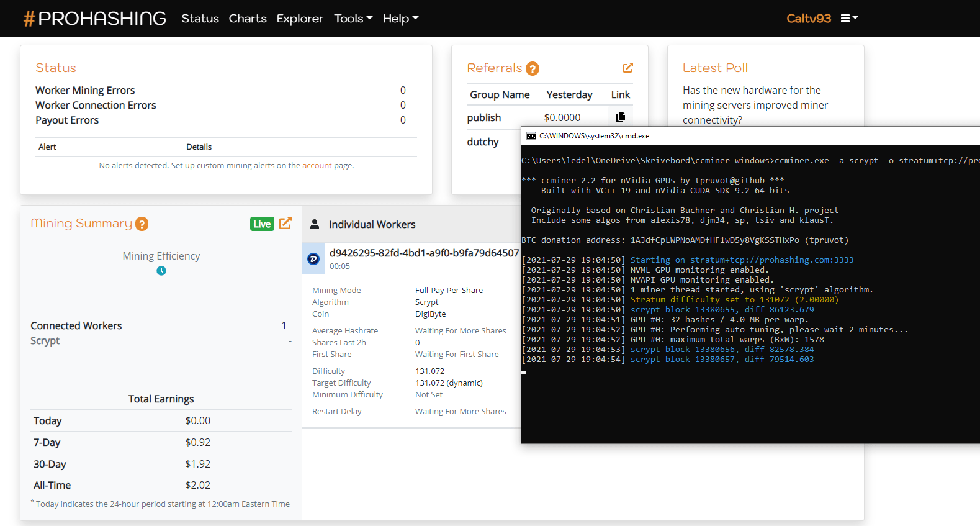Open the Charts page

[x=248, y=19]
